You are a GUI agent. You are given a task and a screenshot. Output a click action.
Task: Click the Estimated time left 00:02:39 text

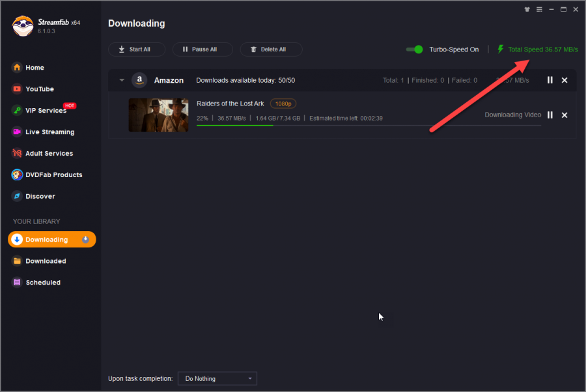point(346,118)
